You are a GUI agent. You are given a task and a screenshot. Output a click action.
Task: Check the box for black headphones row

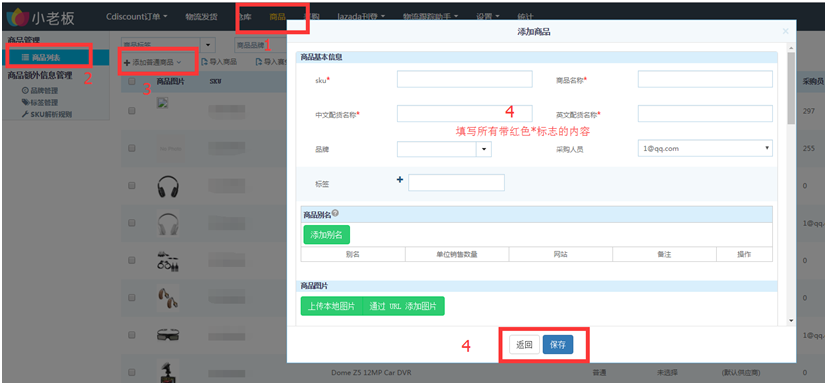[x=132, y=186]
